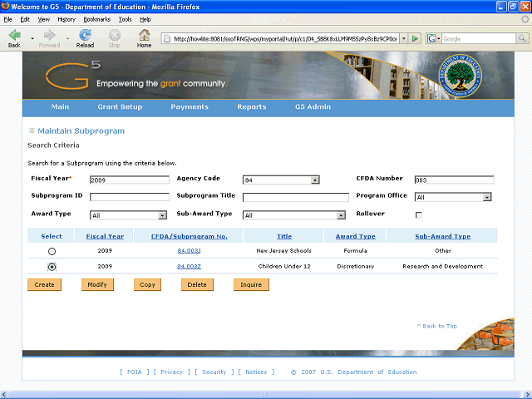Open the Privacy footer link
This screenshot has width=532, height=399.
[172, 372]
